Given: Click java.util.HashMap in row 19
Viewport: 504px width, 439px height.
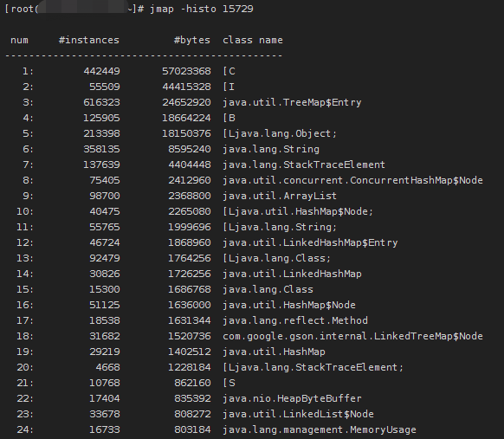Looking at the screenshot, I should [274, 352].
